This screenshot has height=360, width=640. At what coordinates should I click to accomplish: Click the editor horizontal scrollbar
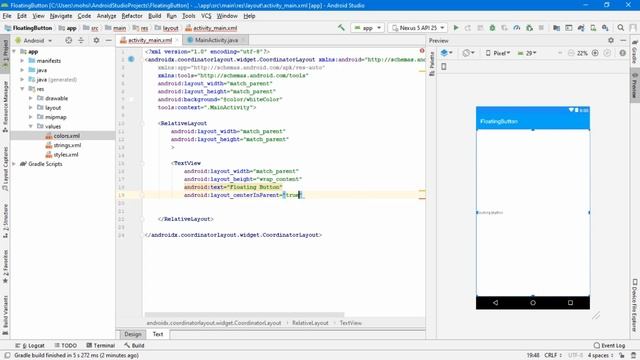244,315
